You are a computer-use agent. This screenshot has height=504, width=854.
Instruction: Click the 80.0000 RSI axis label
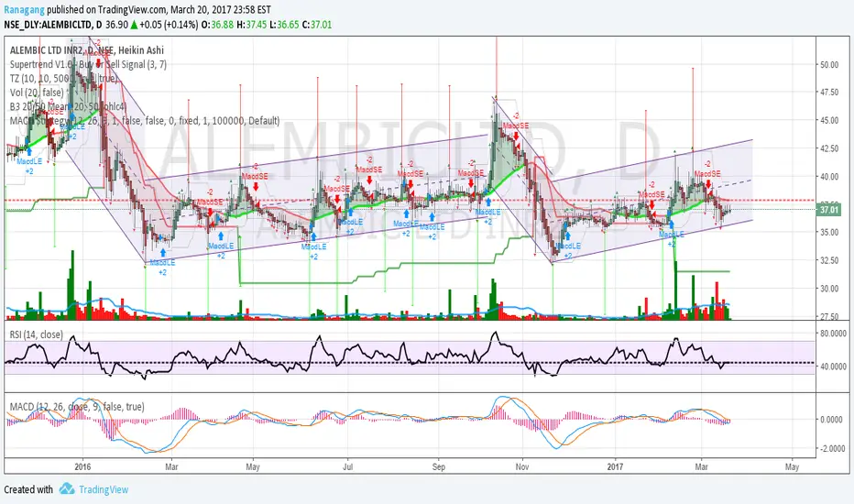(x=833, y=334)
